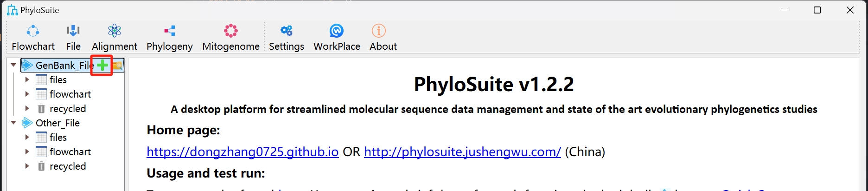Expand recycled under Other_File
This screenshot has width=868, height=191.
coord(27,166)
